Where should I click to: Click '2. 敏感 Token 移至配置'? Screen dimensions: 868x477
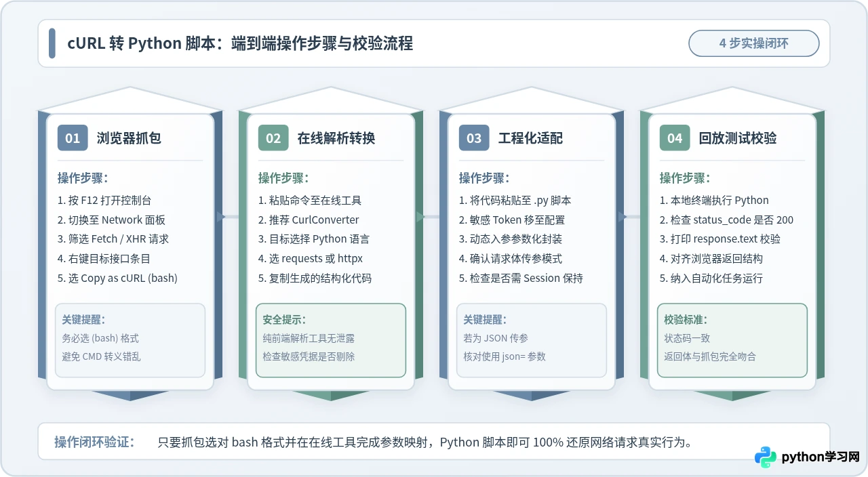[512, 220]
